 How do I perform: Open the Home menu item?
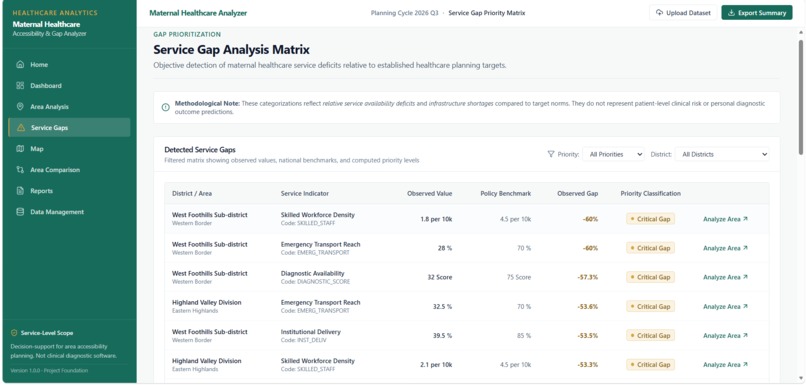coord(69,65)
